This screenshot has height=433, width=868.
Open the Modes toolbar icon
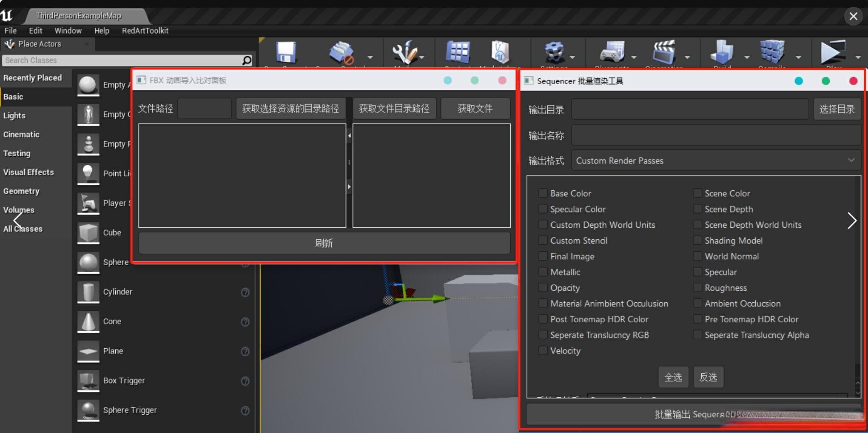pos(404,53)
